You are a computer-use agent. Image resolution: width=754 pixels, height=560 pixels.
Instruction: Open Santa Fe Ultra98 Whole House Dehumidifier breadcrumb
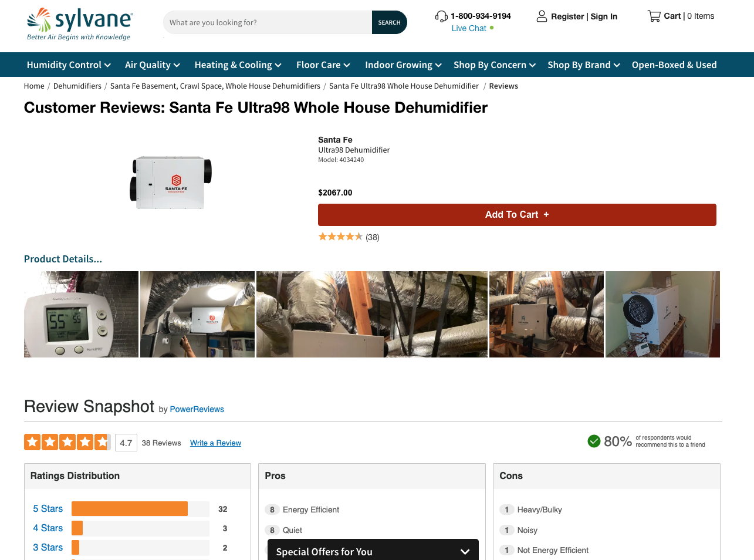[404, 86]
